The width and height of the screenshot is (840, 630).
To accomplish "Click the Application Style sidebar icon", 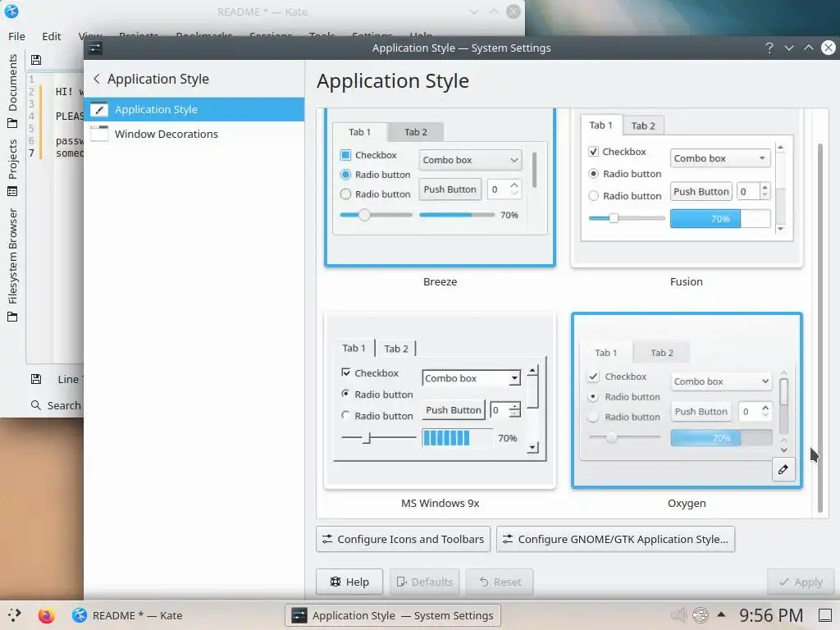I will coord(99,109).
